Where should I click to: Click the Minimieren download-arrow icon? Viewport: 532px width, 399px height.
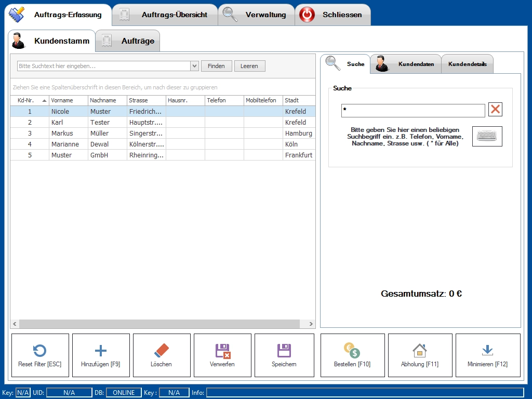point(487,350)
